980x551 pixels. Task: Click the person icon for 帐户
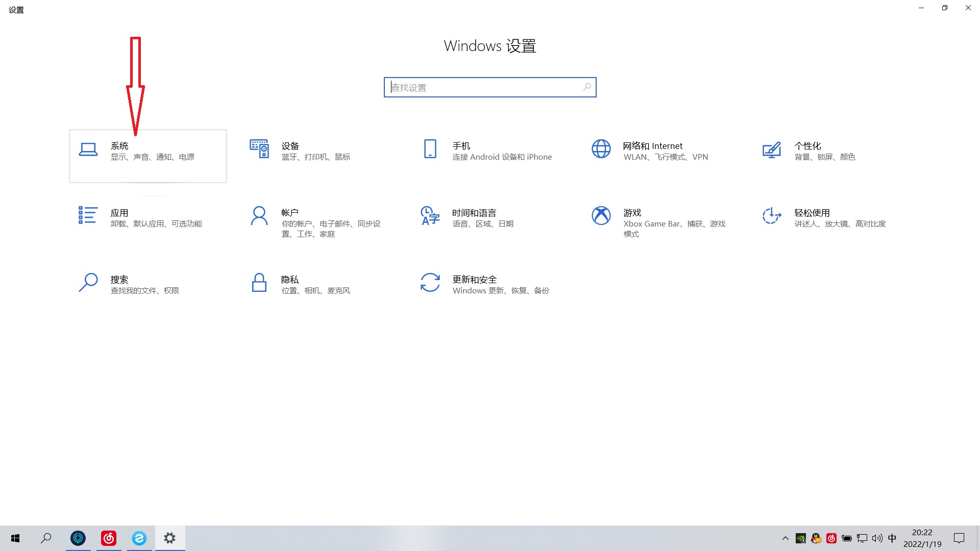(x=259, y=216)
